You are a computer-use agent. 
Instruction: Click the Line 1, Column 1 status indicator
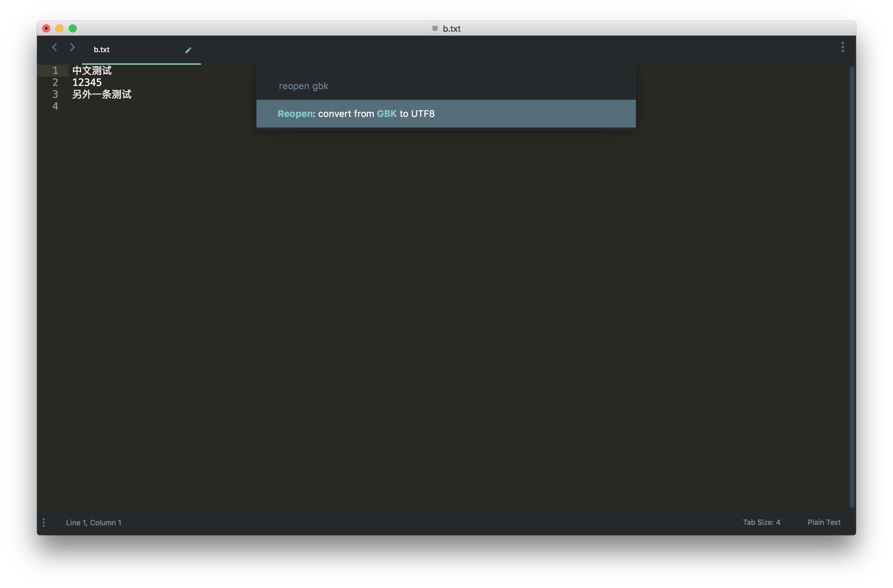(94, 522)
